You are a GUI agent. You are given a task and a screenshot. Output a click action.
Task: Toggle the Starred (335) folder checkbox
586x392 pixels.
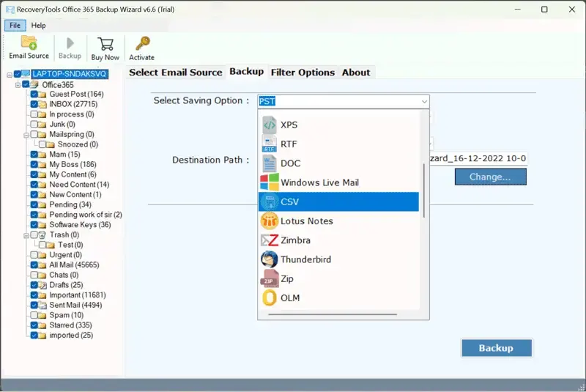pos(34,325)
